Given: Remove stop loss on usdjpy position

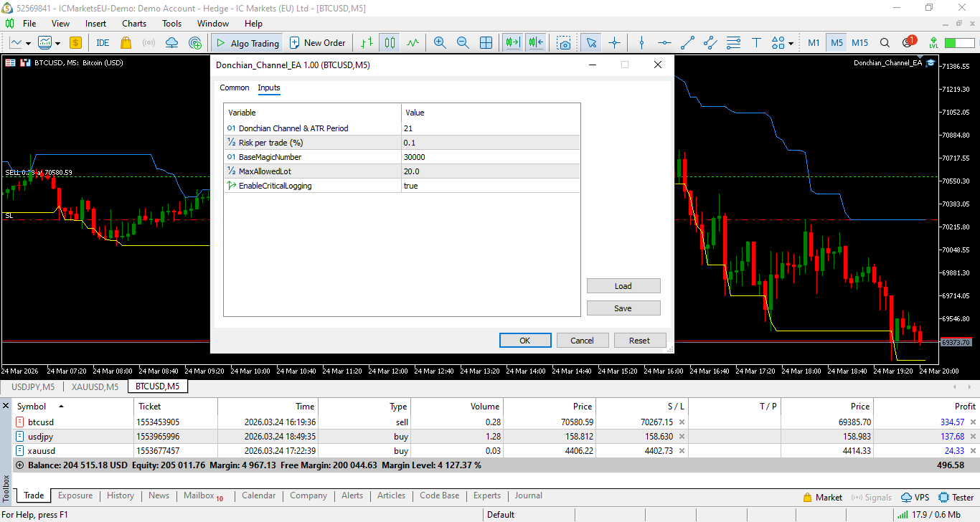Looking at the screenshot, I should click(682, 437).
